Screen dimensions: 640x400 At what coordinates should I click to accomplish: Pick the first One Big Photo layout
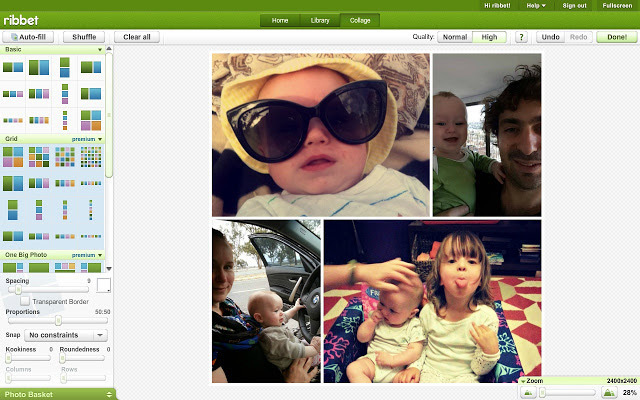pos(13,267)
